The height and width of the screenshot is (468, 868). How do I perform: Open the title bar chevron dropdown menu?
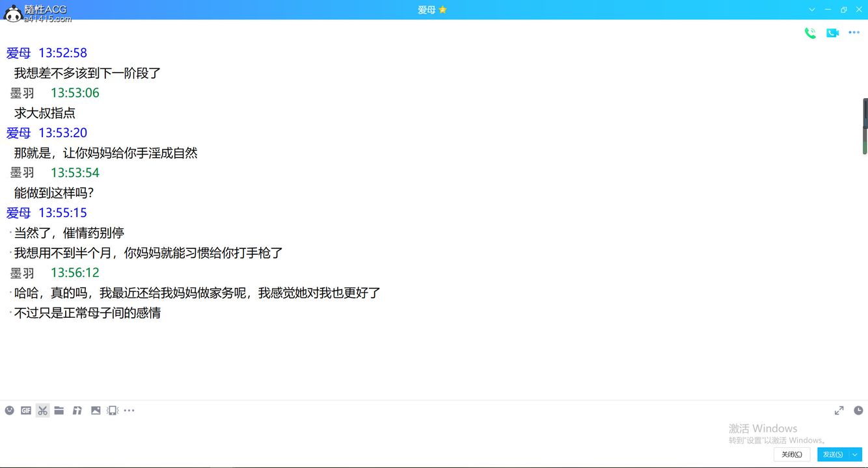coord(812,10)
